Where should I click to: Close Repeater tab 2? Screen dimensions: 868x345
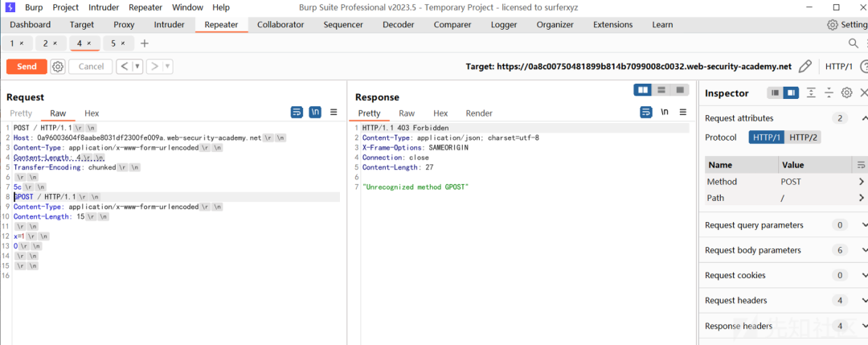(x=55, y=43)
